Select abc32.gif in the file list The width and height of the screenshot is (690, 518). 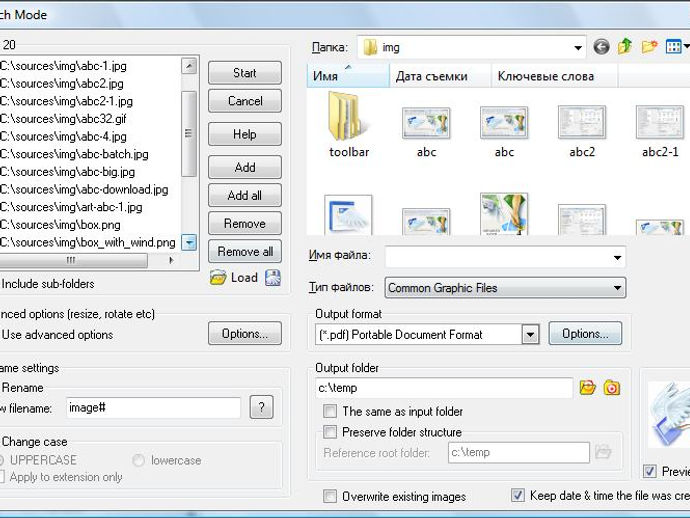point(63,119)
